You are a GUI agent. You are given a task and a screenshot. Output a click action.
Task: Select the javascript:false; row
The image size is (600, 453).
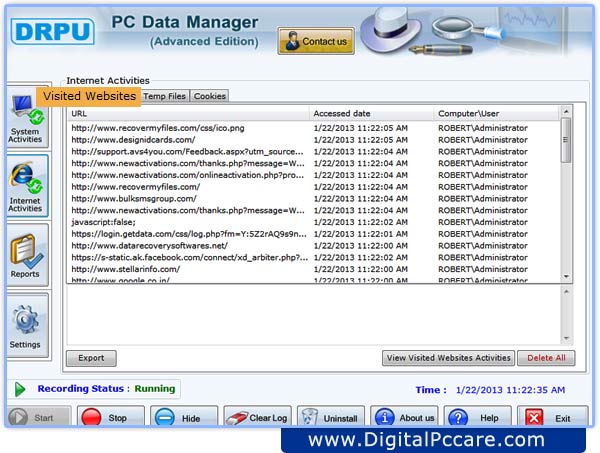coord(313,222)
